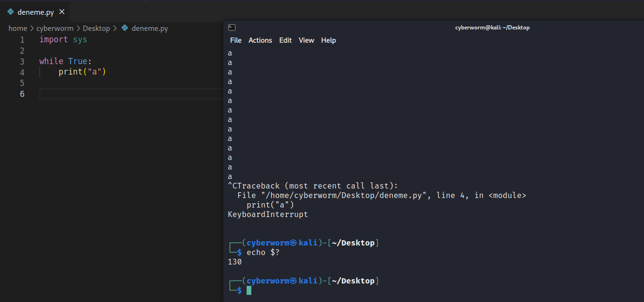This screenshot has height=302, width=644.
Task: Open the terminal Help menu
Action: [328, 40]
